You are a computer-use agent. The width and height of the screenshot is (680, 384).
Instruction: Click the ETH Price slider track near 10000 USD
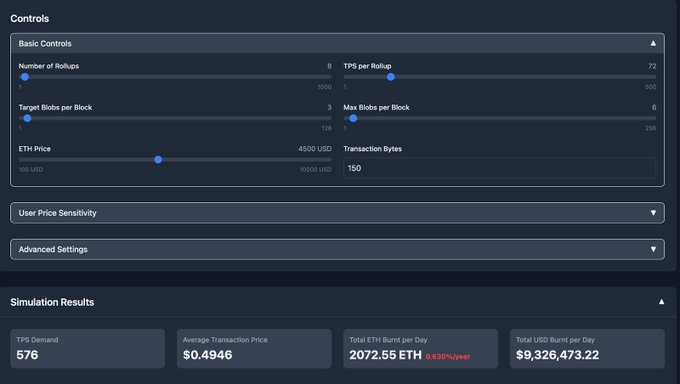pyautogui.click(x=325, y=160)
